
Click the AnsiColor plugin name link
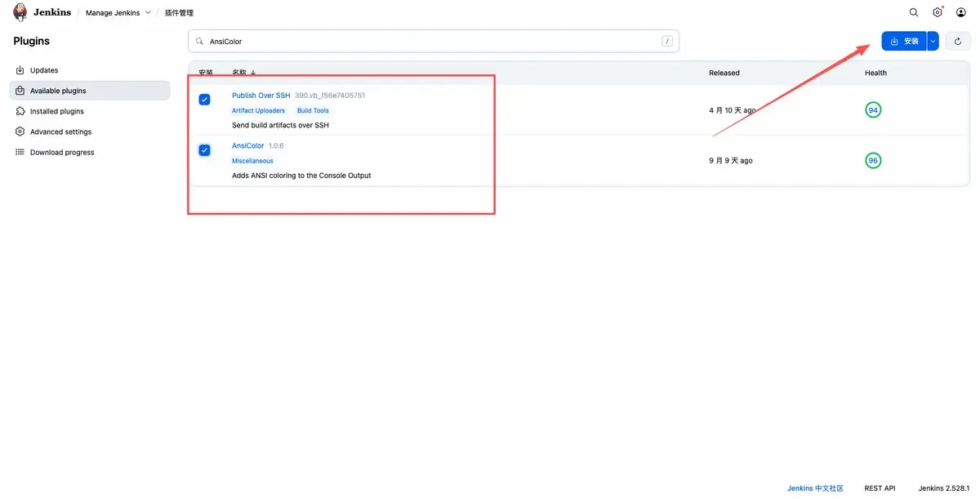tap(248, 145)
